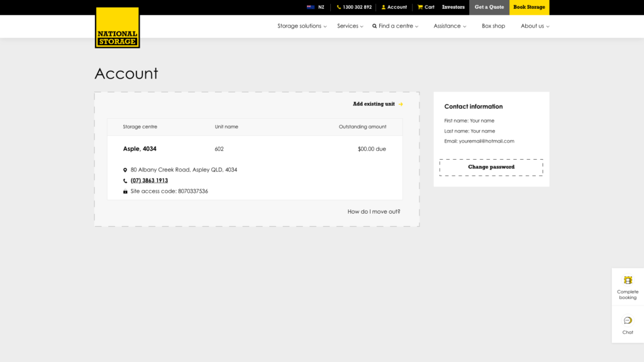Open the Chat bubble icon
The image size is (644, 362).
point(628,321)
